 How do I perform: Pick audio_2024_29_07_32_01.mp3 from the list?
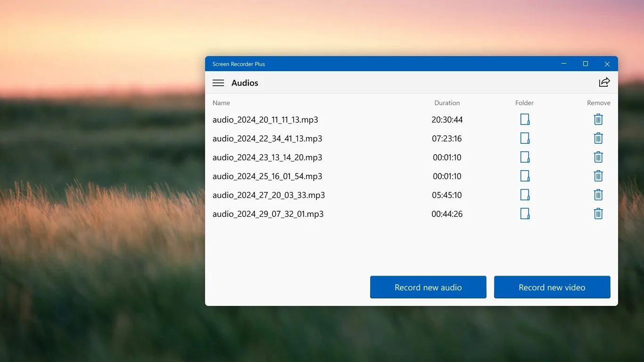coord(268,214)
